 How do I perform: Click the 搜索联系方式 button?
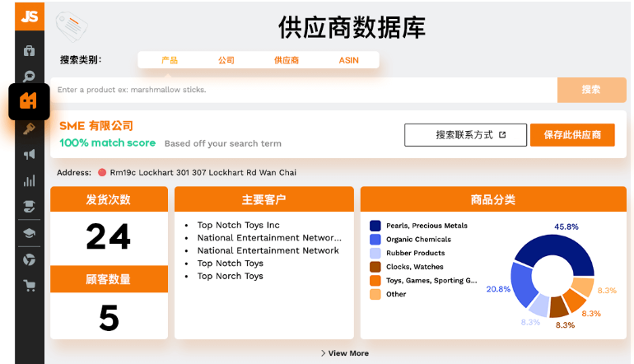(x=465, y=135)
